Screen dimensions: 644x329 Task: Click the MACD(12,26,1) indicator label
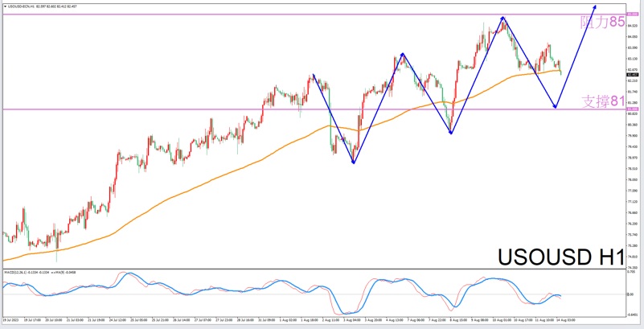pyautogui.click(x=14, y=272)
